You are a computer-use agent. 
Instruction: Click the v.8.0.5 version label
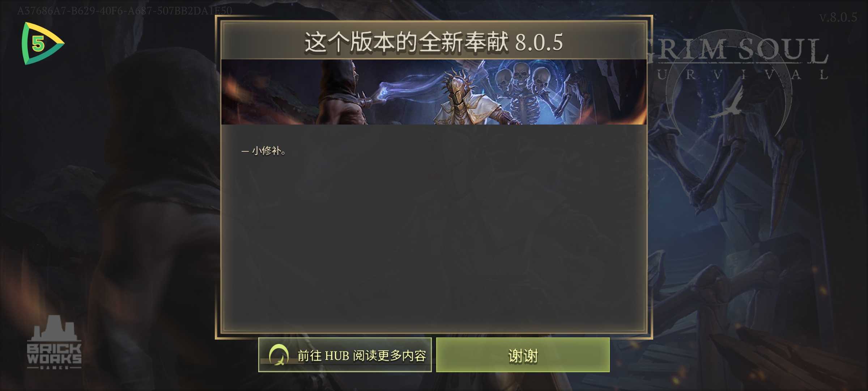838,17
